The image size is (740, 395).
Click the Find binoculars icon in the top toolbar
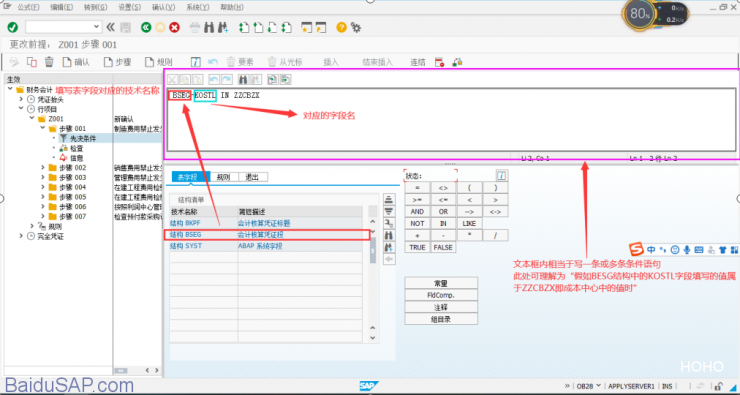[x=209, y=27]
